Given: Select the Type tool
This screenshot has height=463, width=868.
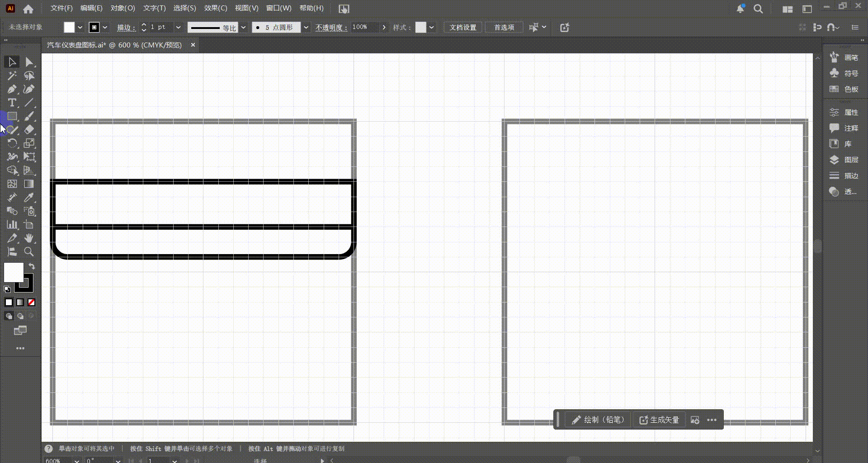Looking at the screenshot, I should 12,103.
